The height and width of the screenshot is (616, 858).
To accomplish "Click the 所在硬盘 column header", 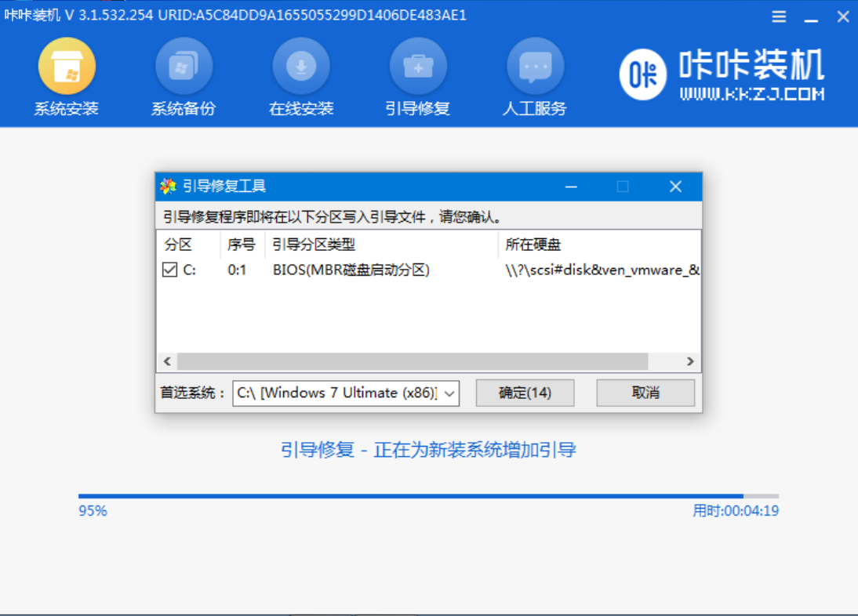I will [599, 245].
